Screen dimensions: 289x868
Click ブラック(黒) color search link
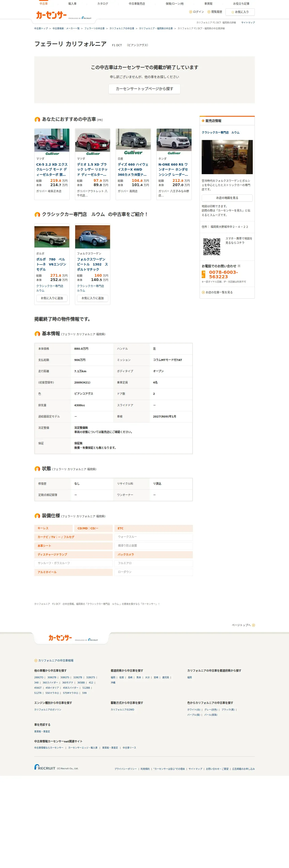coord(228,709)
